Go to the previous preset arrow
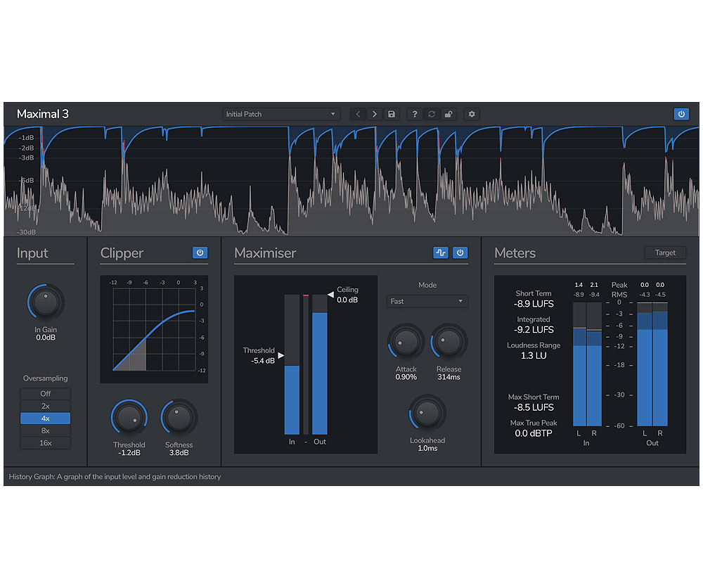Viewport: 703px width, 588px height. coord(358,114)
